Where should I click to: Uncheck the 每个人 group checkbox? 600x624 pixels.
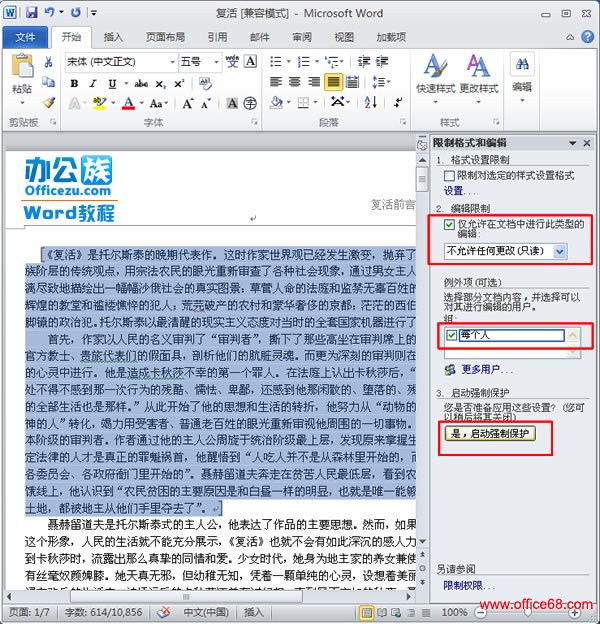[x=453, y=335]
